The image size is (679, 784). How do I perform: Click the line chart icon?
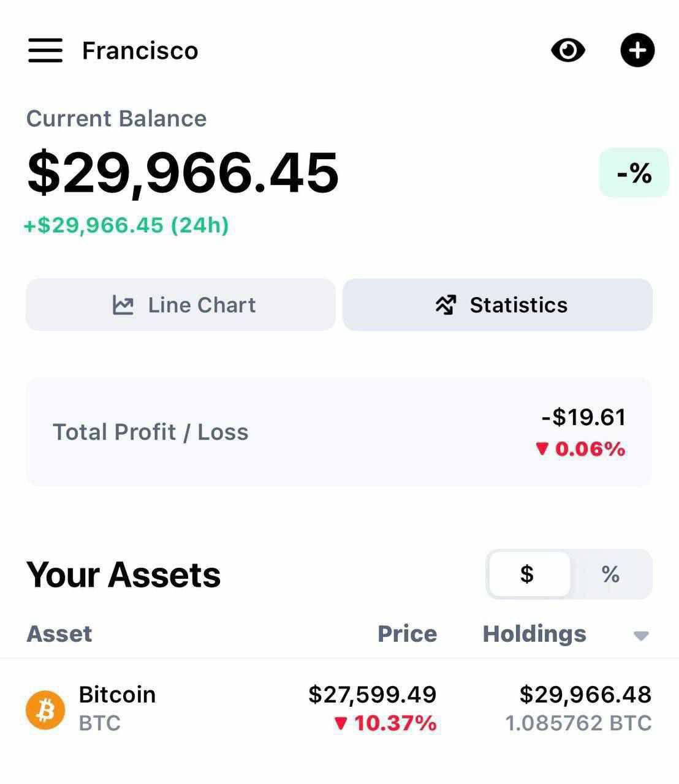[123, 305]
